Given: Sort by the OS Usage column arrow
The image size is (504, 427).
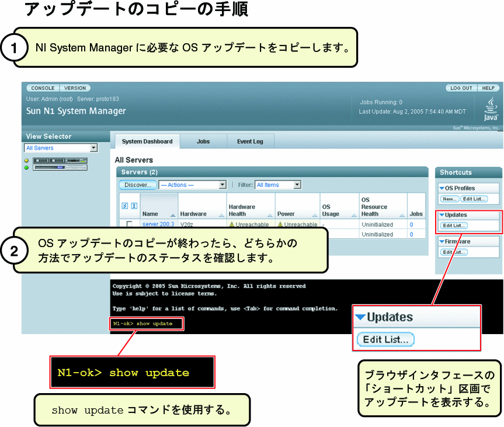Looking at the screenshot, I should tap(354, 215).
